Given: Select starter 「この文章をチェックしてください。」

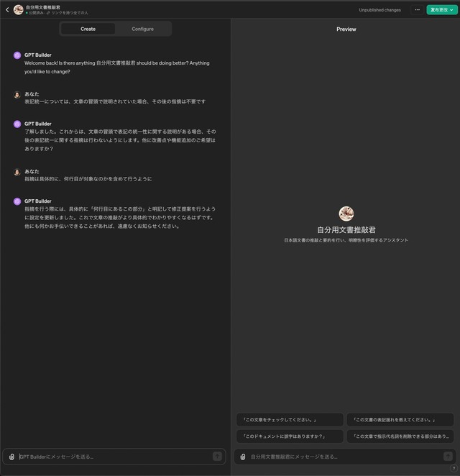Looking at the screenshot, I should [x=290, y=420].
